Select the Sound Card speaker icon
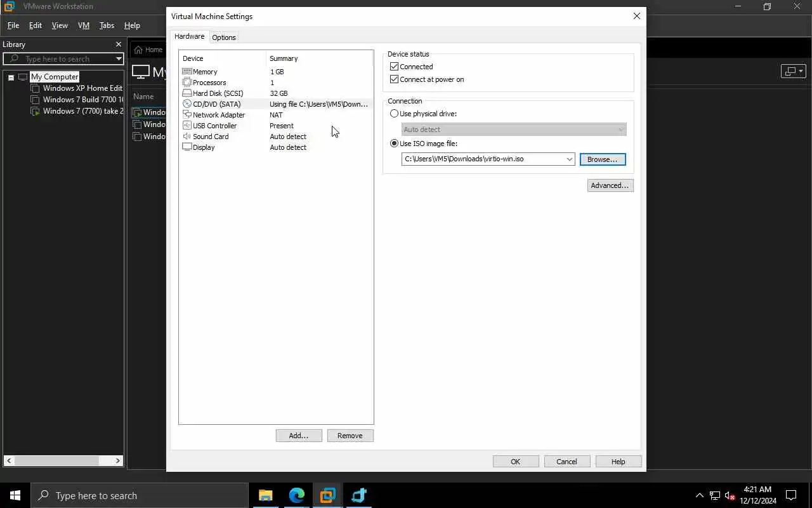Screen dimensions: 812x508 coord(187,137)
